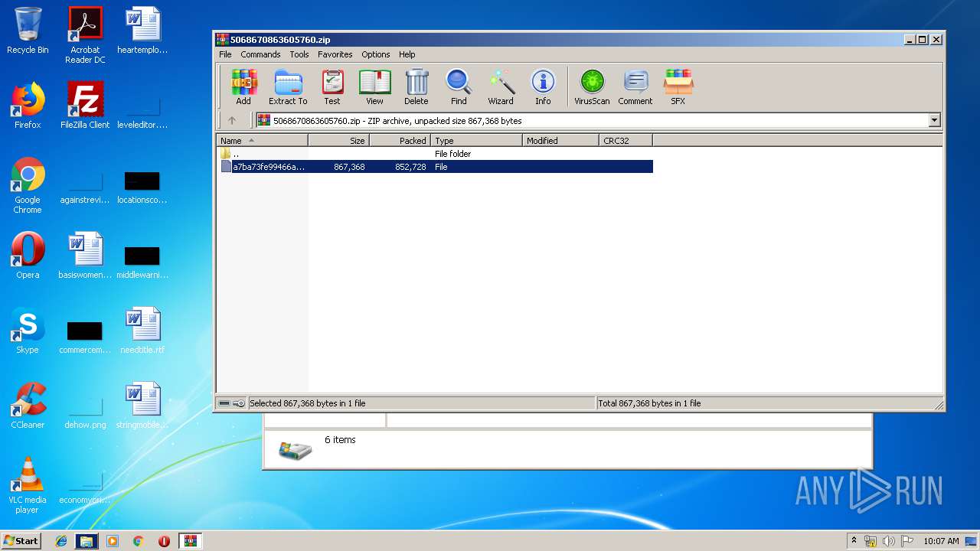Click the Comment toolbar icon
980x551 pixels.
(635, 86)
